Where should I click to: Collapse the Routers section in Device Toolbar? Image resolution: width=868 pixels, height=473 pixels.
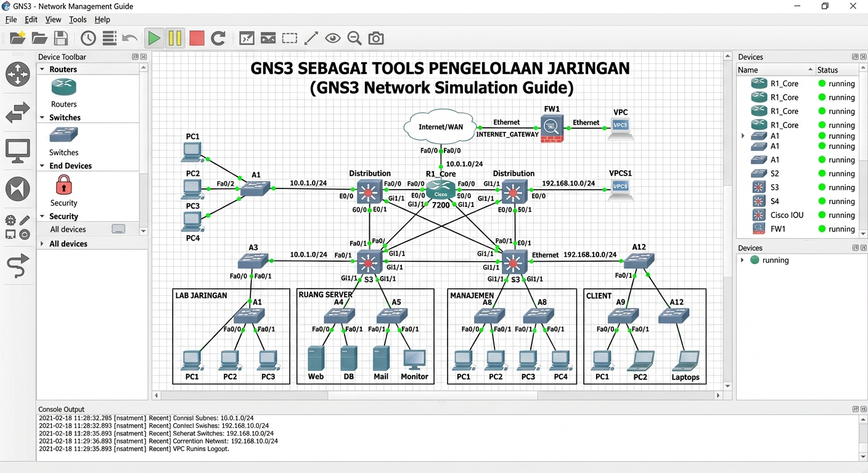click(x=43, y=70)
